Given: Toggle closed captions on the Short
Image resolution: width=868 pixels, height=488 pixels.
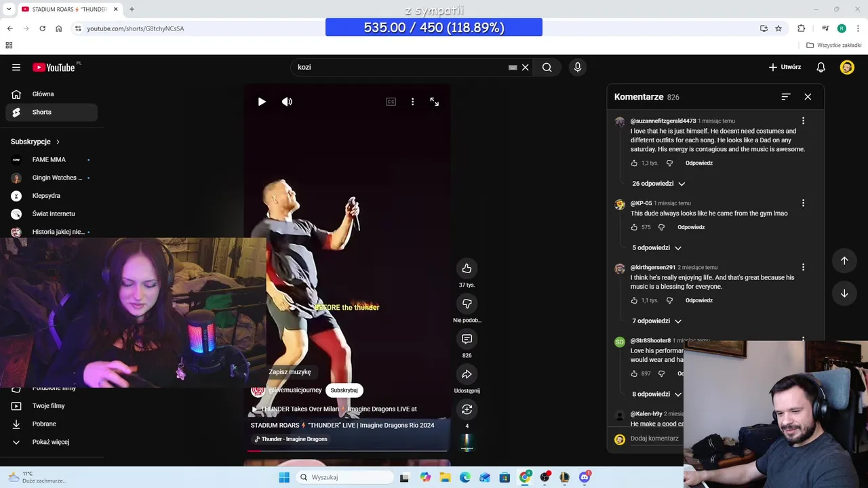Looking at the screenshot, I should (391, 102).
